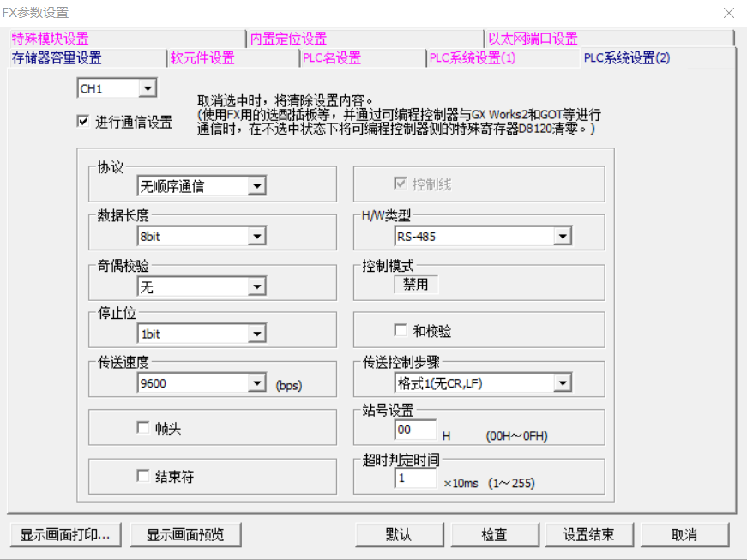The image size is (747, 560).
Task: Switch to the 以太网端口设置 tab
Action: tap(533, 38)
